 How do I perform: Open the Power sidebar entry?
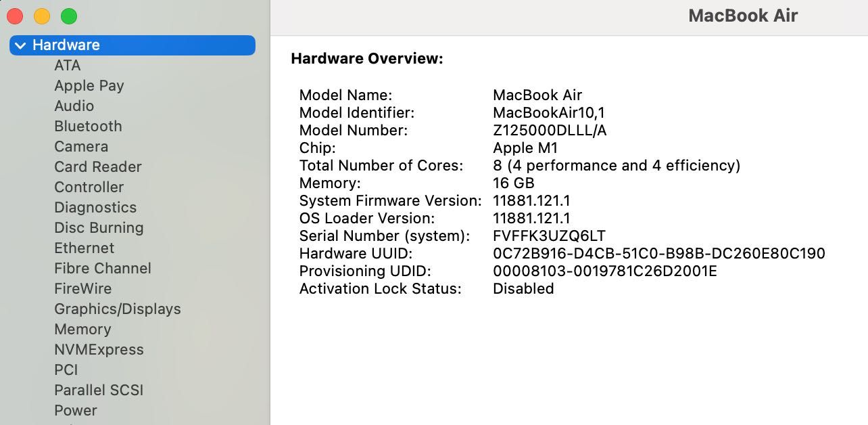[76, 411]
